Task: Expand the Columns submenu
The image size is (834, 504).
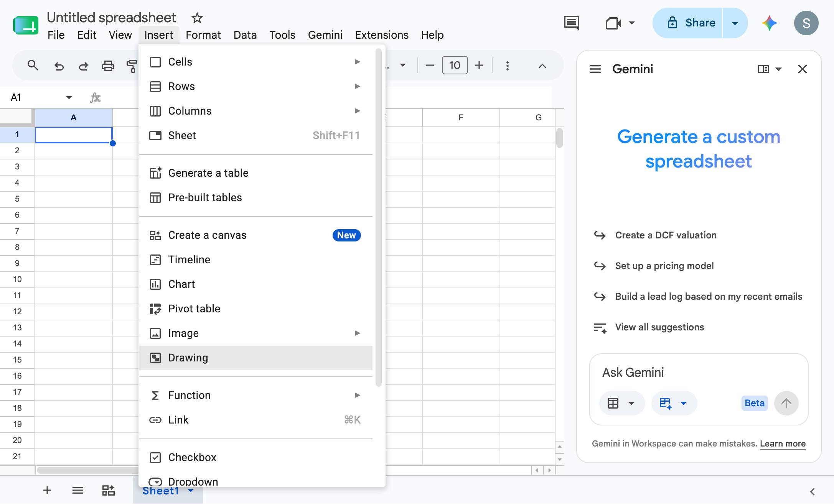Action: click(256, 111)
